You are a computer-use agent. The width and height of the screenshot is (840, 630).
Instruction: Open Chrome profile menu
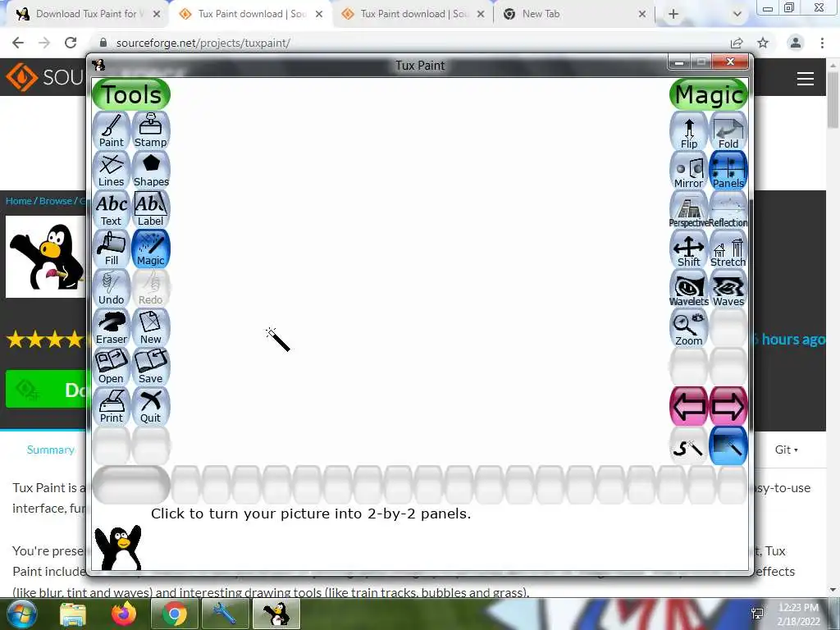pyautogui.click(x=796, y=43)
